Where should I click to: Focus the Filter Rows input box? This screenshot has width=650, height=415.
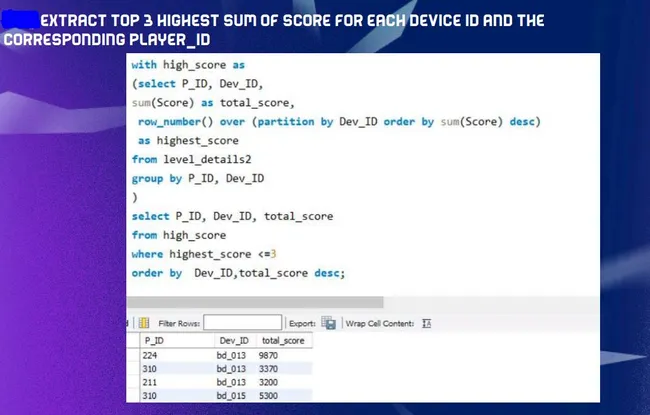tap(243, 323)
